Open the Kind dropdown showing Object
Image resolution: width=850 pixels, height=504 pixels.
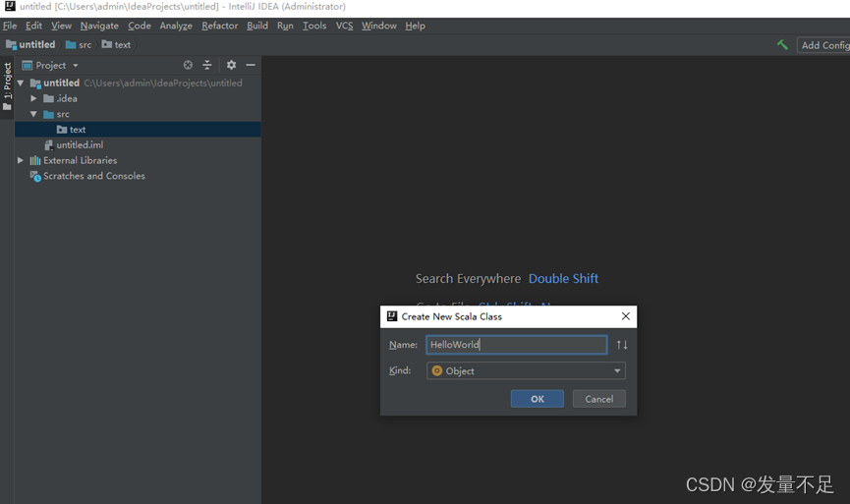click(x=526, y=370)
